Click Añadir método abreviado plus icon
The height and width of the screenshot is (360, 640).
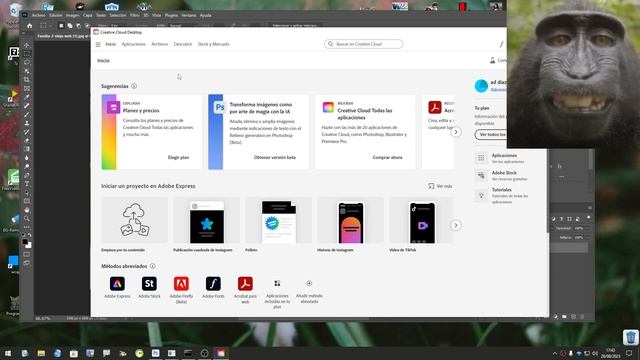309,283
